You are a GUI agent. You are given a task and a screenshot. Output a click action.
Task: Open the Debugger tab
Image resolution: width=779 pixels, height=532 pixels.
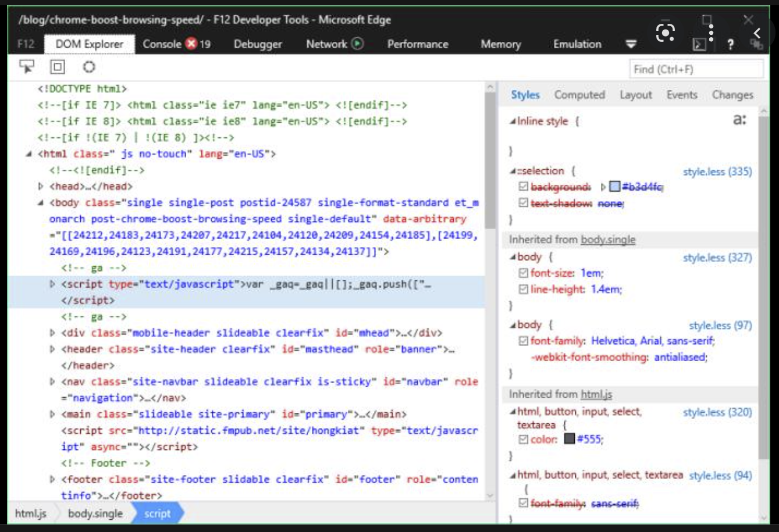point(258,44)
